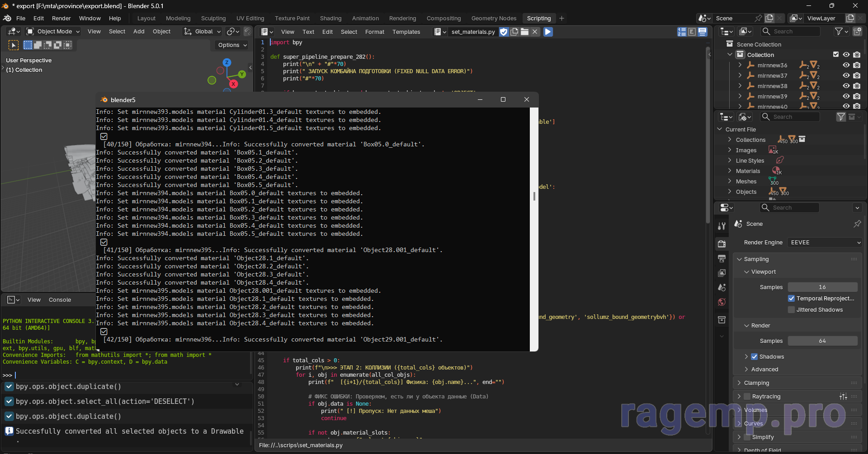This screenshot has height=454, width=868.
Task: Enable Jittered Shadows checkbox
Action: pos(791,310)
